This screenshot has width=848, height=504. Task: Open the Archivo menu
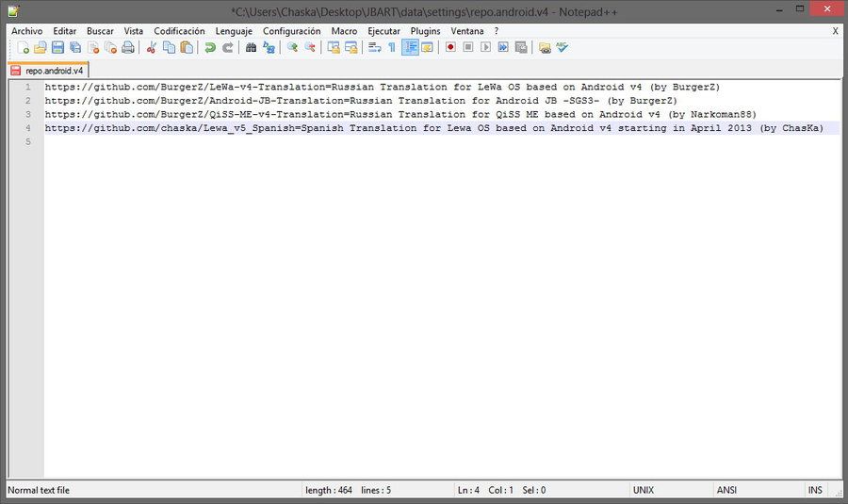click(27, 31)
